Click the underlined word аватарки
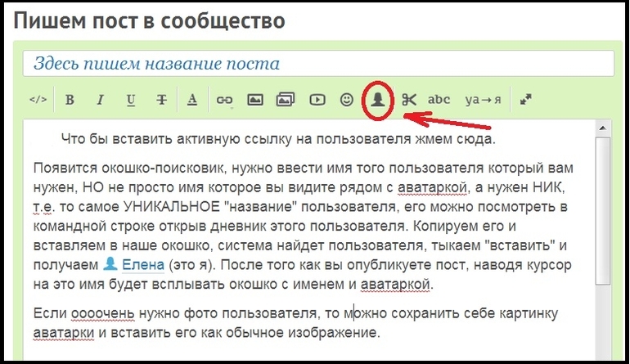Screen dimensions: 630x364 [x=64, y=333]
